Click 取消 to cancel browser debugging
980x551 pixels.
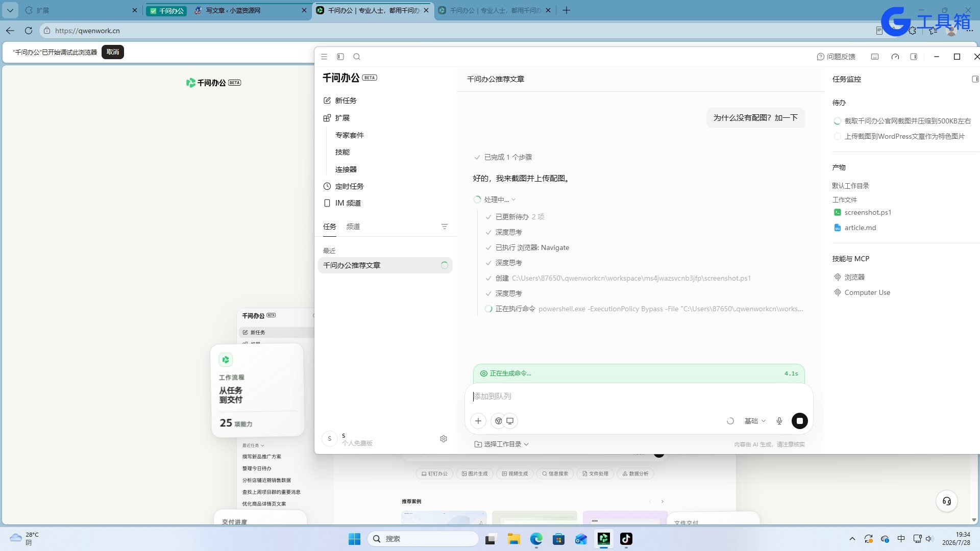(113, 52)
